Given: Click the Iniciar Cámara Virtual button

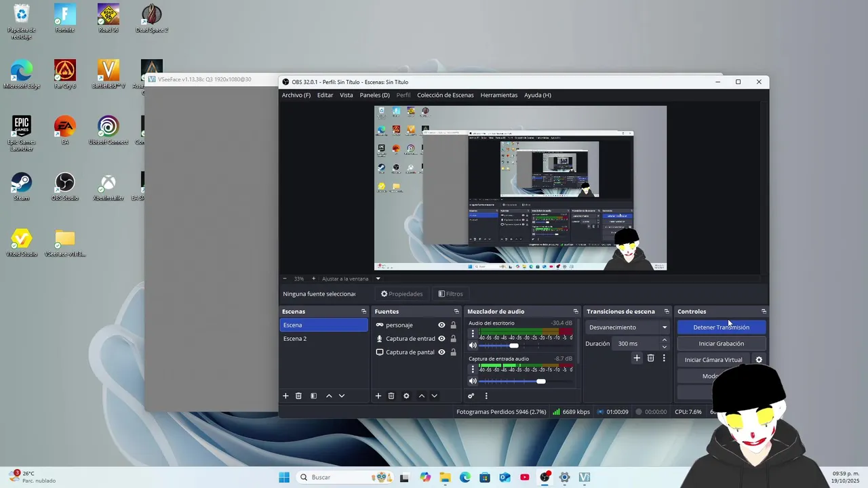Looking at the screenshot, I should coord(713,360).
